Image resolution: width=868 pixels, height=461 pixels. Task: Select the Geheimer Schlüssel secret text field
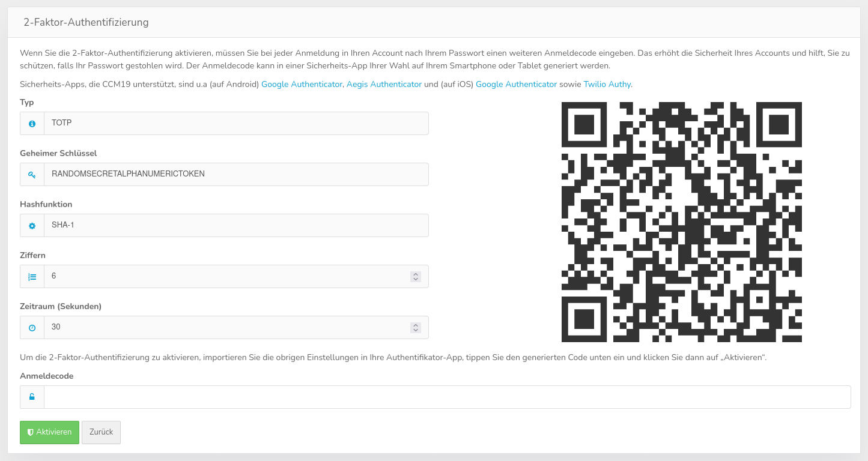(x=236, y=174)
